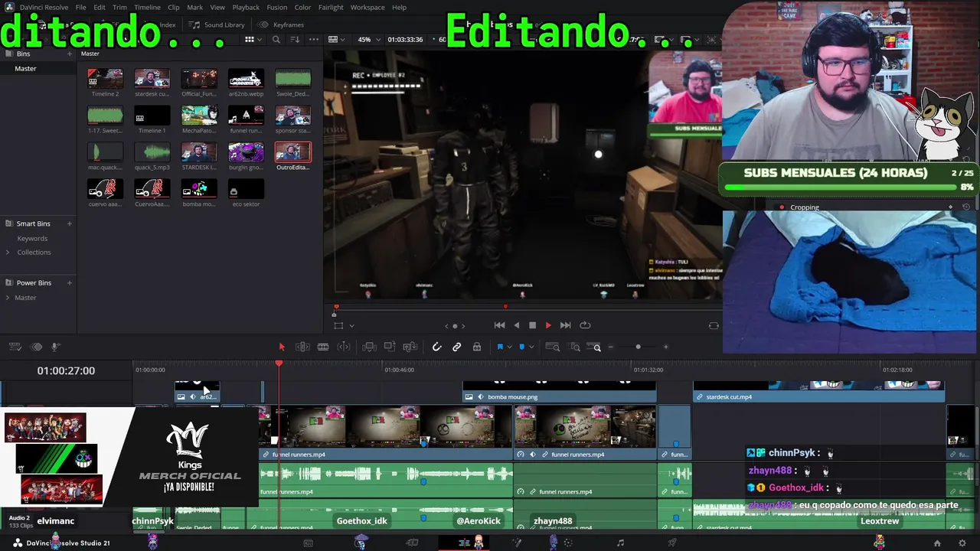Open the Clip menu
The width and height of the screenshot is (980, 551).
[x=174, y=7]
